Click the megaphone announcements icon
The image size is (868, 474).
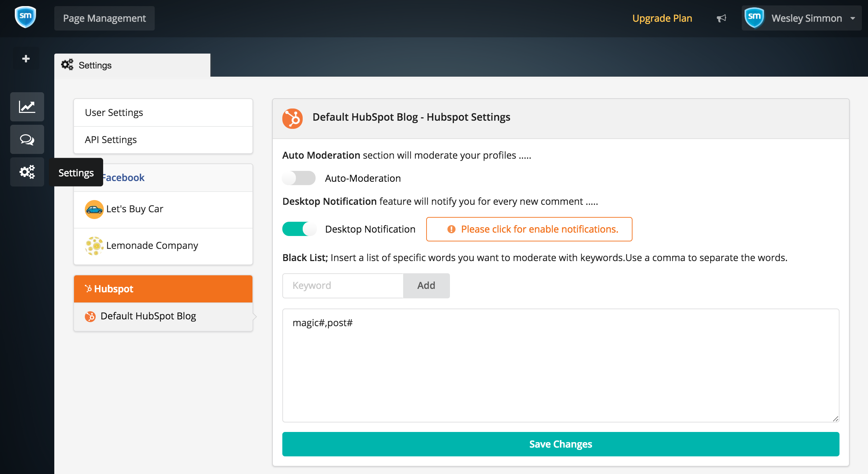[721, 18]
